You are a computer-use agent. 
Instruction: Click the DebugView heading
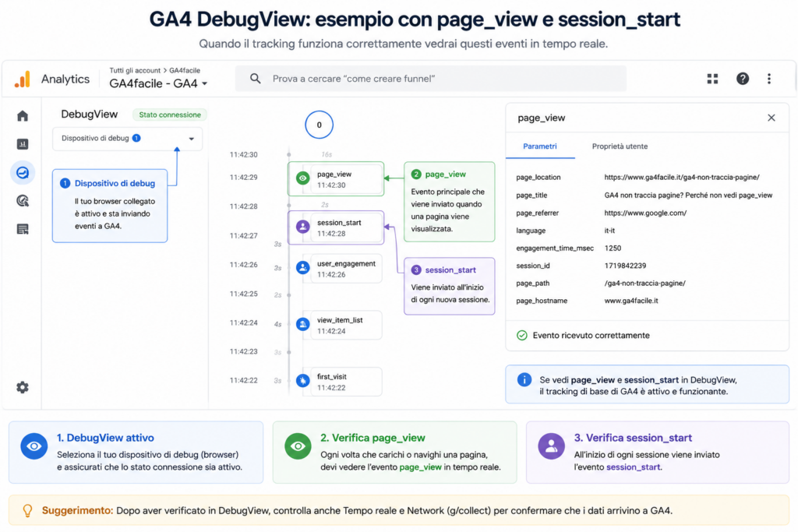coord(89,115)
